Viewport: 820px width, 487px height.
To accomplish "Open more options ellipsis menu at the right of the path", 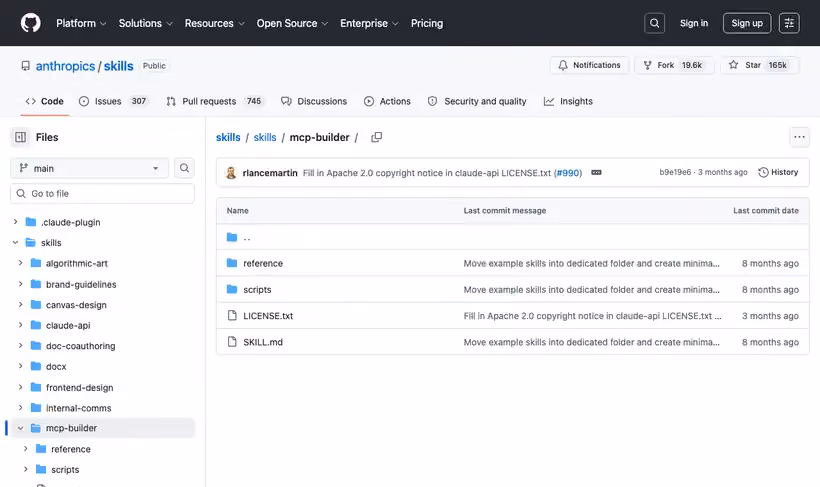I will click(x=799, y=137).
